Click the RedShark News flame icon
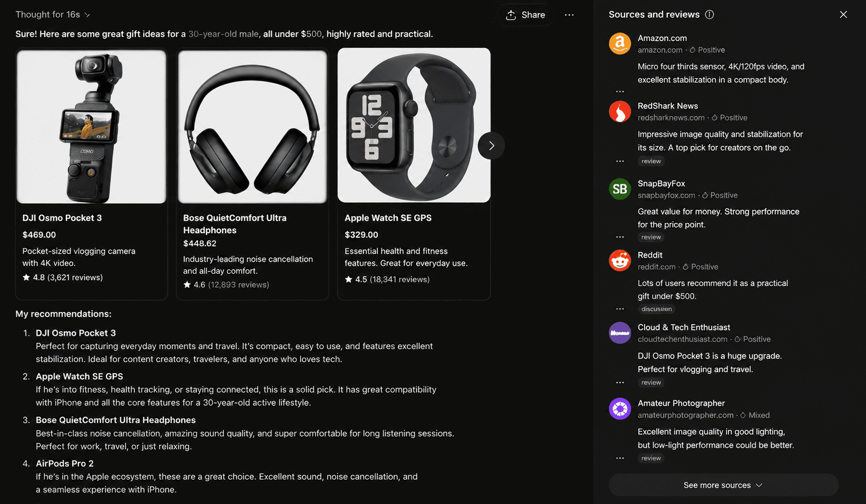 pos(620,111)
